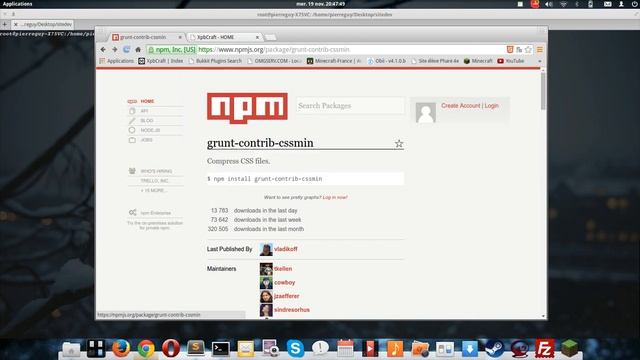Open a new browser tab
640x360 pixels.
[x=270, y=37]
